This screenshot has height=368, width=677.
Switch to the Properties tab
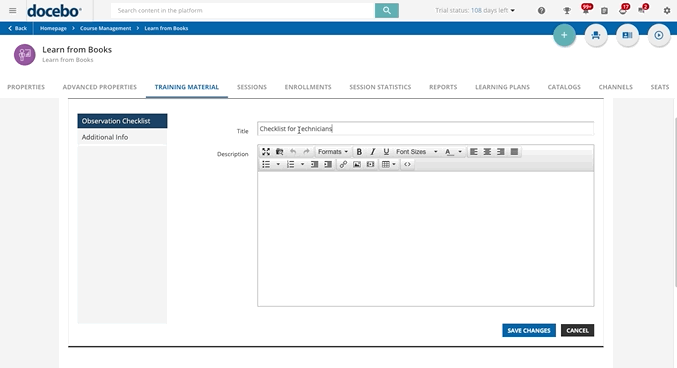(26, 87)
